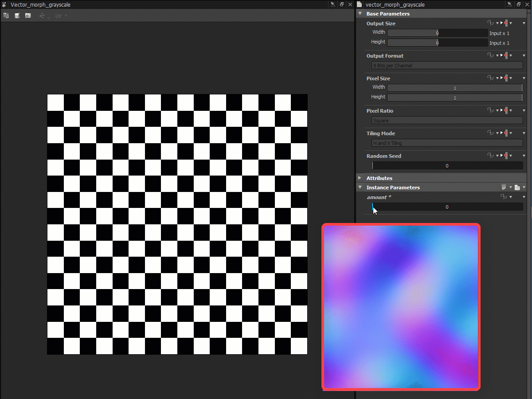This screenshot has width=532, height=399.
Task: Open the Instance Parameters table layout icon
Action: pyautogui.click(x=517, y=188)
